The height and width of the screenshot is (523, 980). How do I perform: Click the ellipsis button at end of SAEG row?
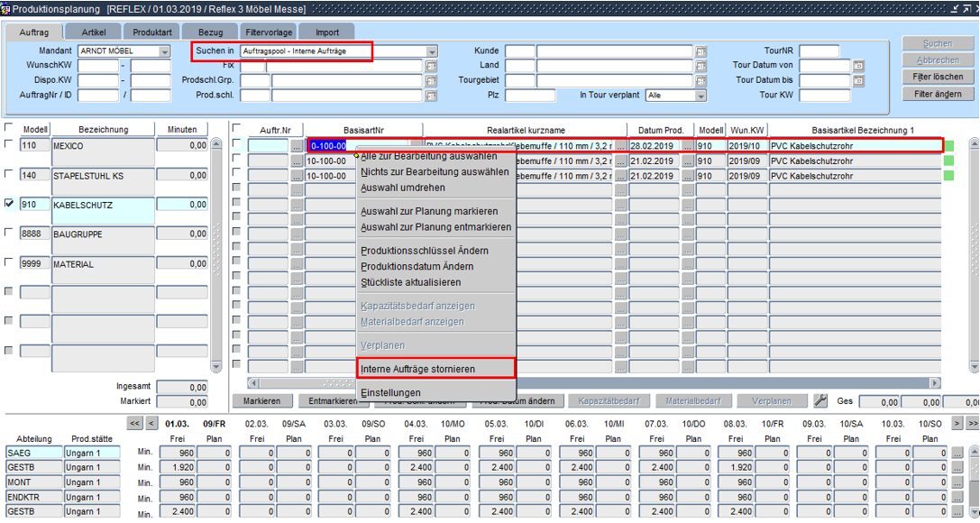click(x=957, y=453)
